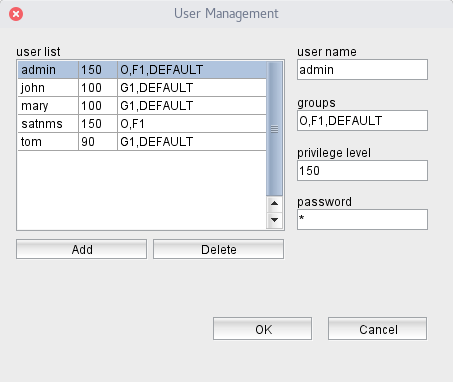Select user john in list
Image resolution: width=453 pixels, height=382 pixels.
click(x=142, y=88)
